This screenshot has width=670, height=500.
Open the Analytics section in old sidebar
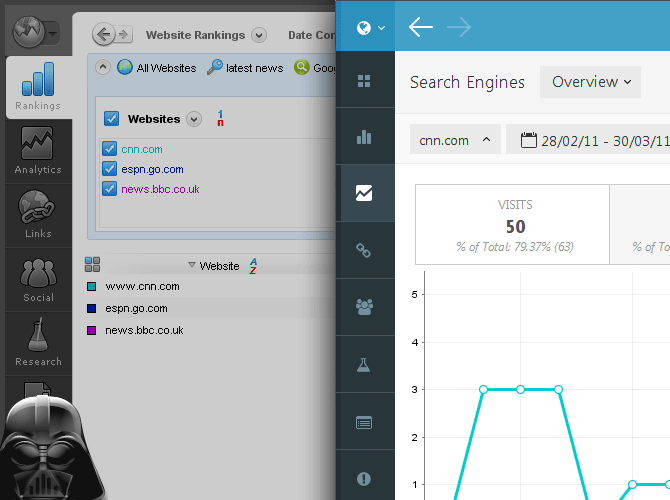[x=38, y=151]
